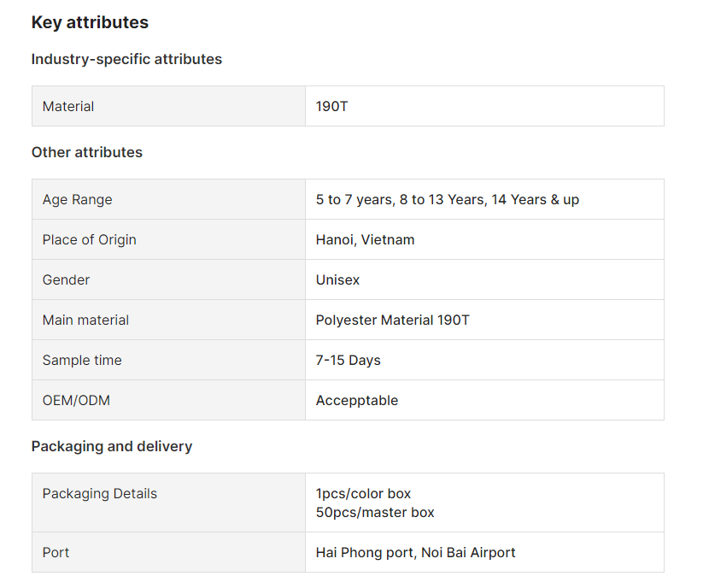Screen dimensions: 709x588
Task: Click the 7-15 Days value
Action: 348,361
